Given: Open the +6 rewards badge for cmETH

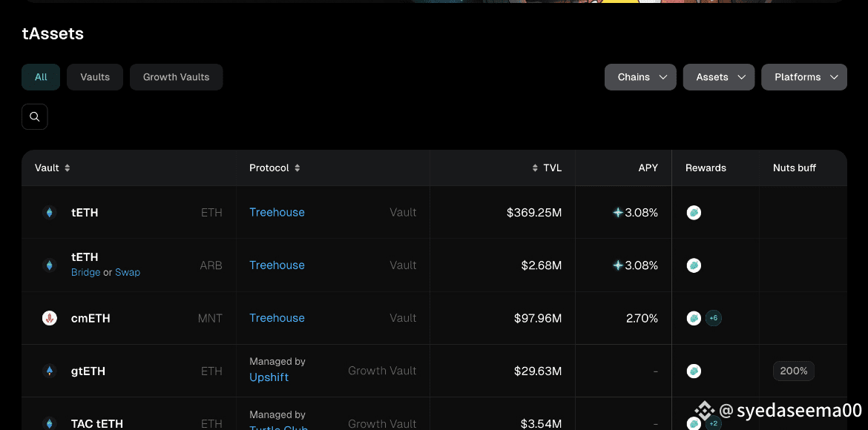Looking at the screenshot, I should (x=714, y=318).
